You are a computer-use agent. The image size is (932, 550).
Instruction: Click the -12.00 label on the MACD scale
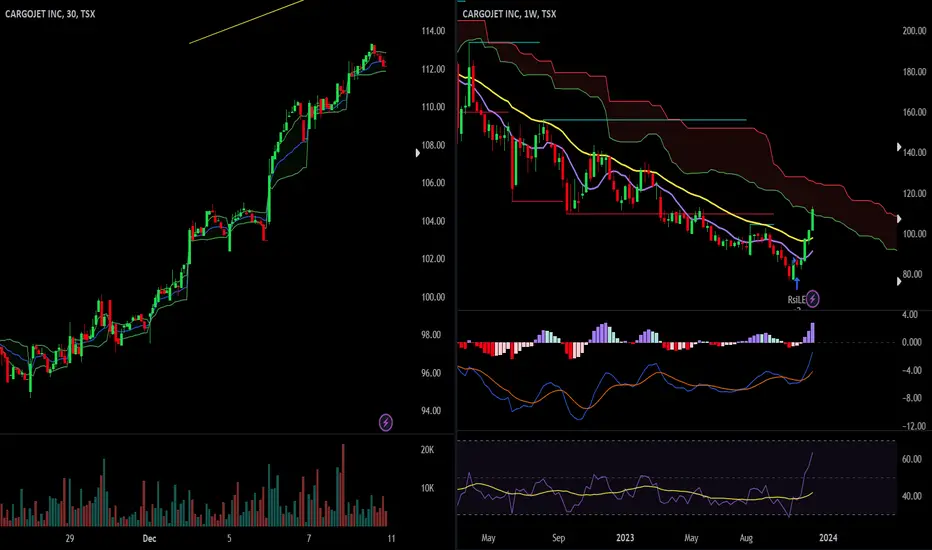[x=913, y=426]
